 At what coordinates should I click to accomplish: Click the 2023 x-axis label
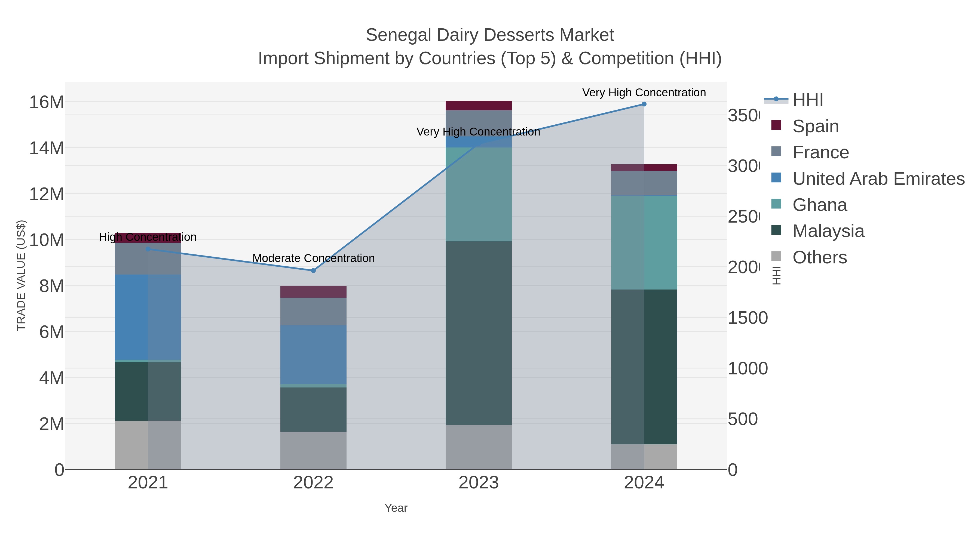(479, 483)
